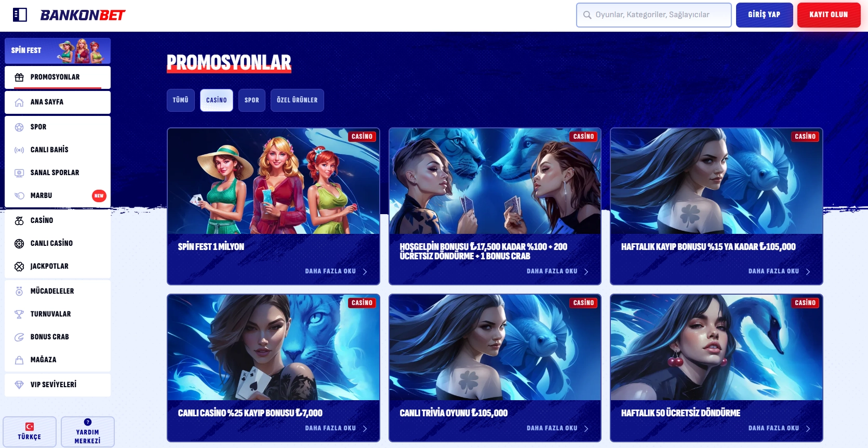Click the Casino sidebar icon
This screenshot has width=868, height=448.
[19, 221]
